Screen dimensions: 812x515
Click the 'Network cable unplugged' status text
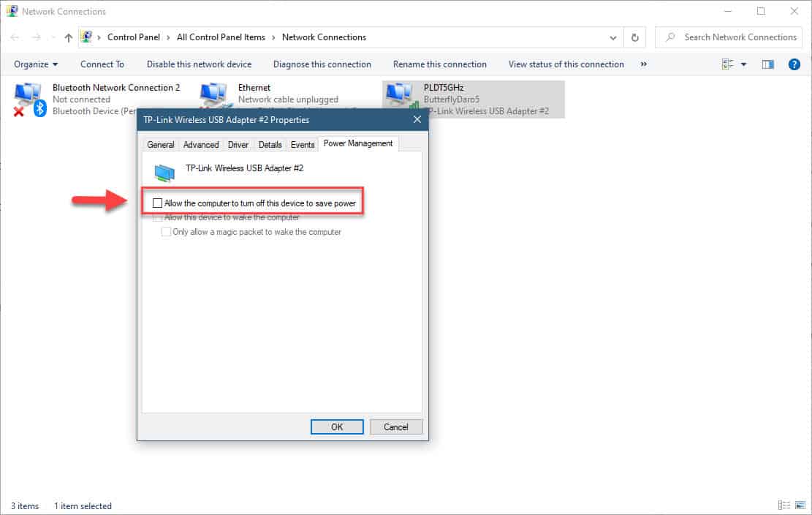[x=289, y=99]
